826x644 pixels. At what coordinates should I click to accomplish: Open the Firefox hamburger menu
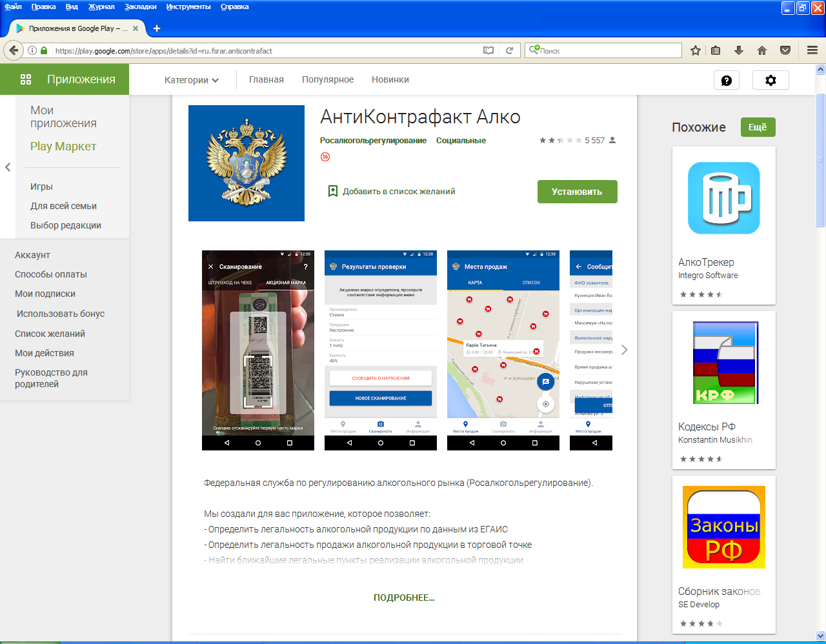812,50
